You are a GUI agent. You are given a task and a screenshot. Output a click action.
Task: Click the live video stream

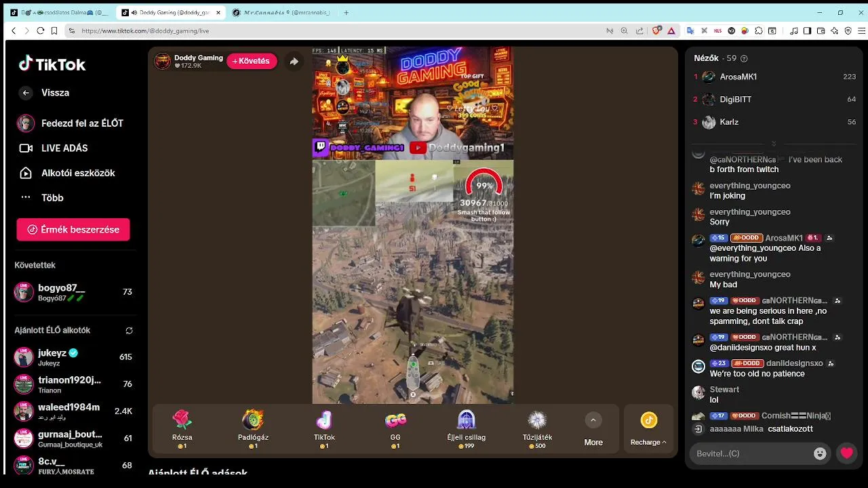point(412,225)
